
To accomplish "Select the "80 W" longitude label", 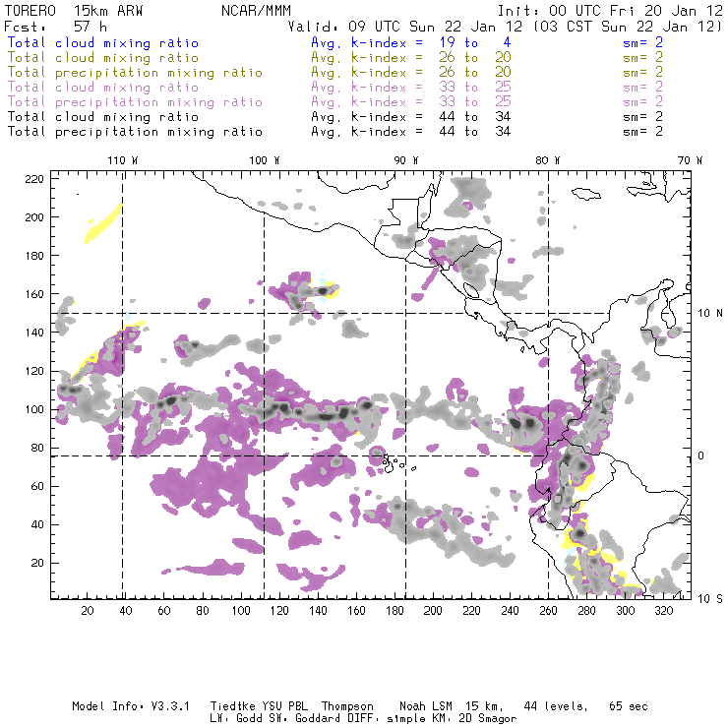I will pos(548,160).
